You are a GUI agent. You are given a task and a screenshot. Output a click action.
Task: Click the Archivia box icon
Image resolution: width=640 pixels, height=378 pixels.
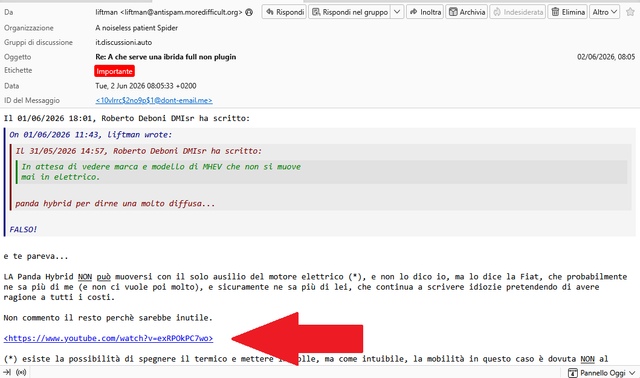click(453, 12)
